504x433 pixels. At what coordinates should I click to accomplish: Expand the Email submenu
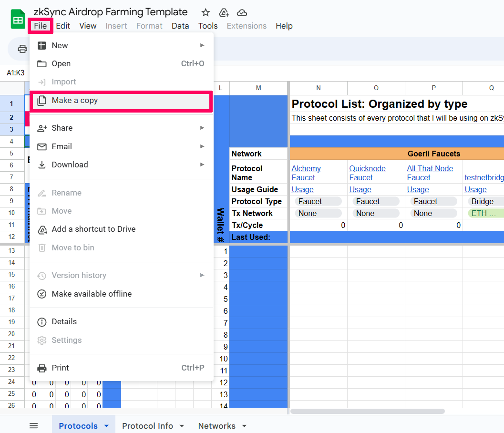pos(122,146)
